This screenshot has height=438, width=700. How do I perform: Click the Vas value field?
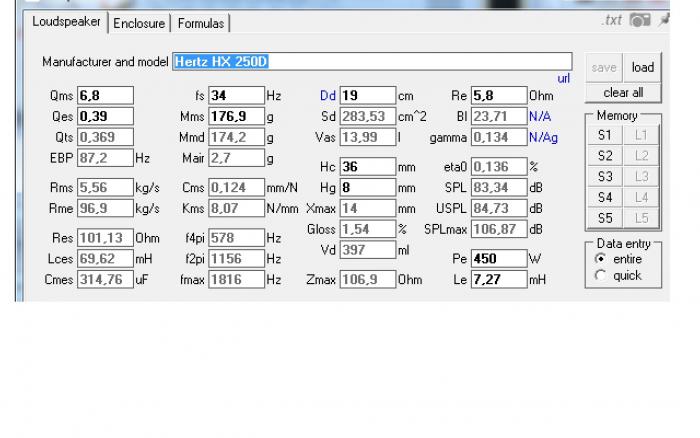pyautogui.click(x=368, y=137)
